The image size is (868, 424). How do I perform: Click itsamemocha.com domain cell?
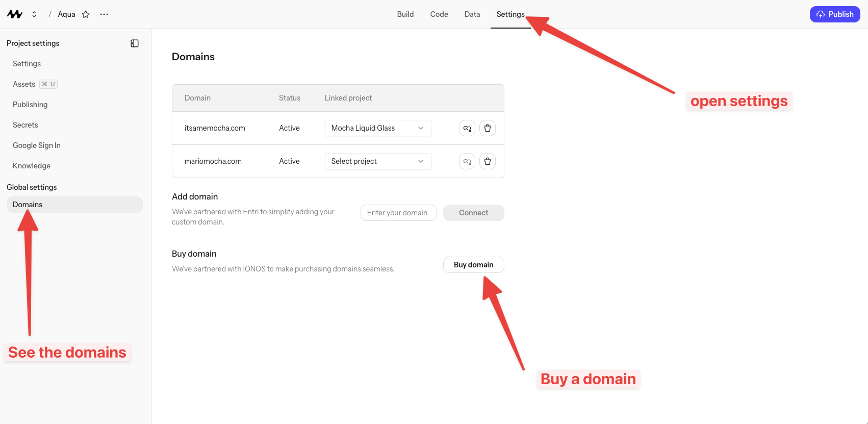coord(215,128)
